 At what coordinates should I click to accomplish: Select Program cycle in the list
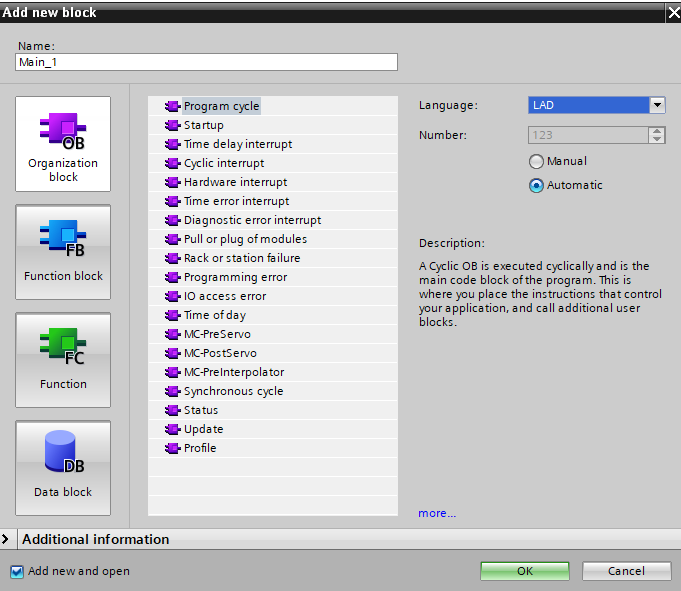pyautogui.click(x=221, y=106)
